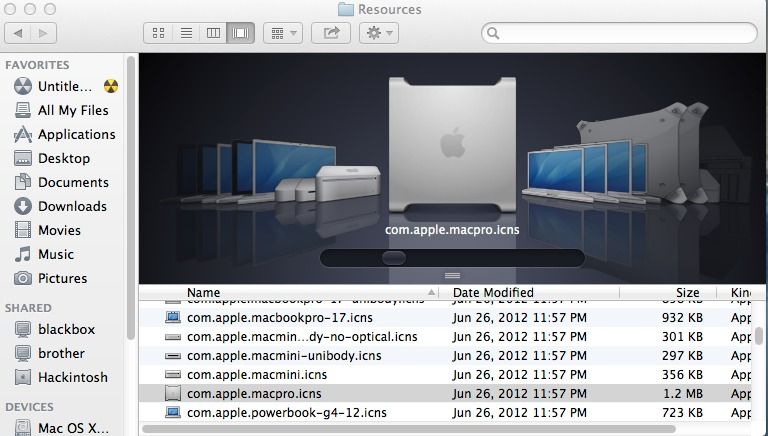Click the powerbook-g4-12 file icon
The image size is (768, 436).
tap(172, 412)
